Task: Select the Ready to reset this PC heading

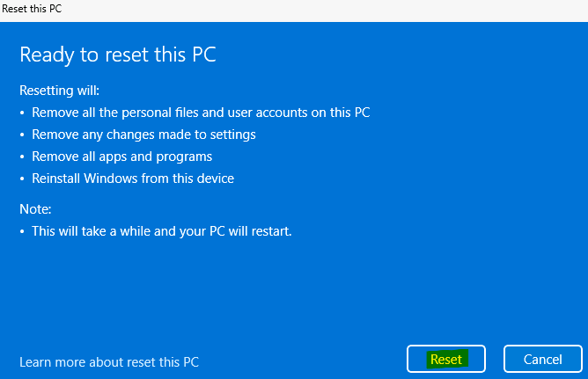Action: click(x=118, y=55)
